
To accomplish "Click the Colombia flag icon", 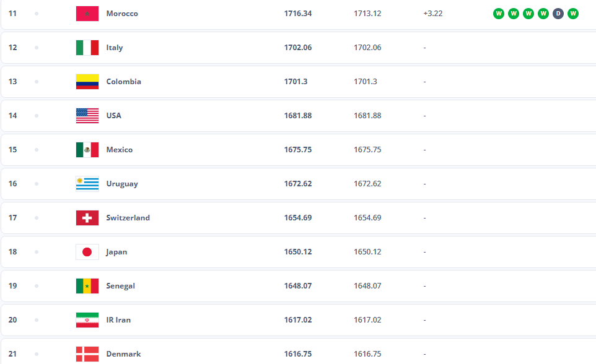I will [87, 82].
